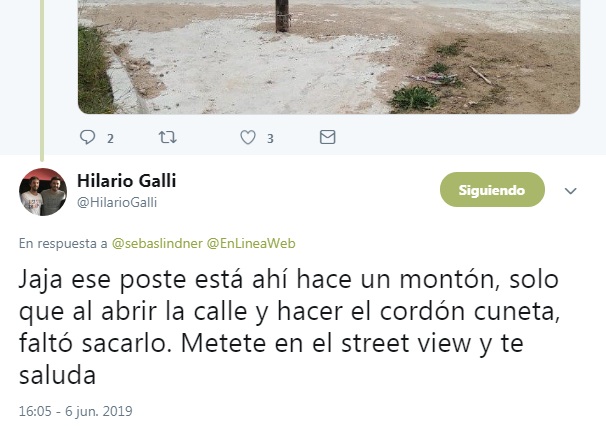Like the tweet with the heart icon
This screenshot has height=429, width=606.
[248, 137]
